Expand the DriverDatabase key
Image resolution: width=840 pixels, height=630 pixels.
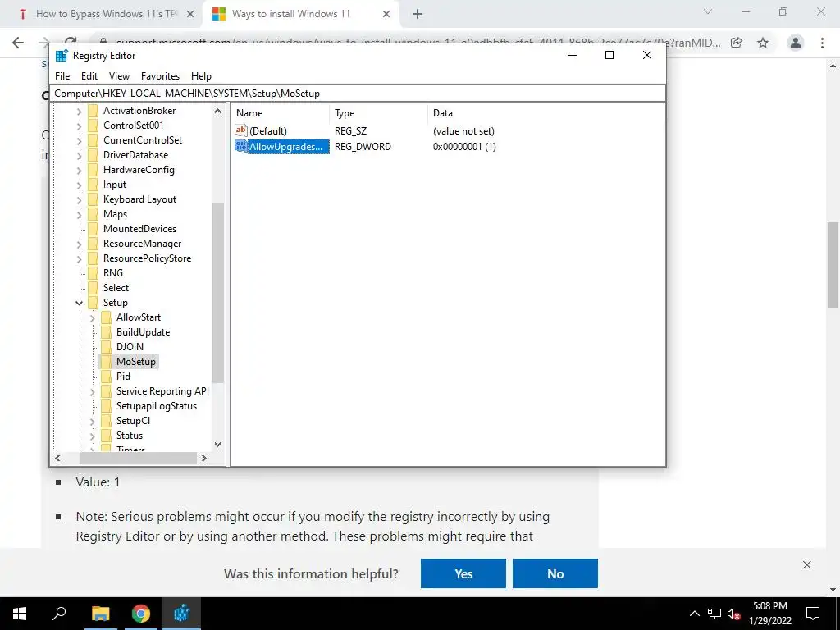(x=80, y=155)
